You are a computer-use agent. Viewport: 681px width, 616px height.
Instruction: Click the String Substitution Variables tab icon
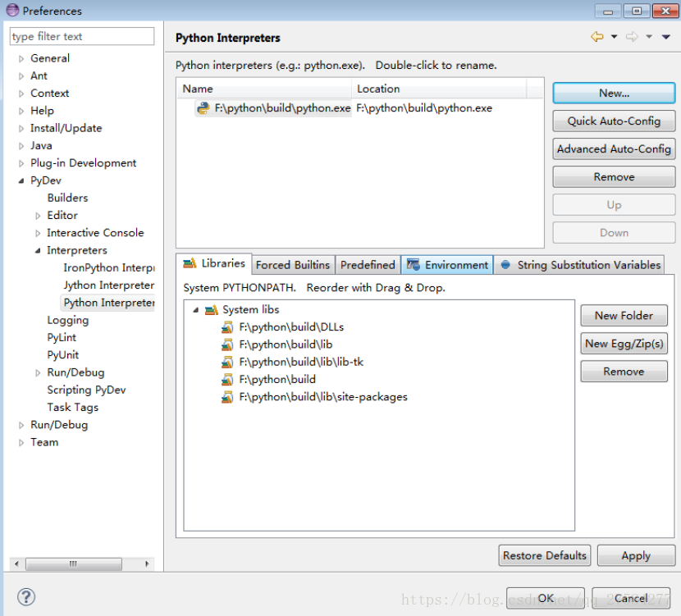tap(505, 264)
